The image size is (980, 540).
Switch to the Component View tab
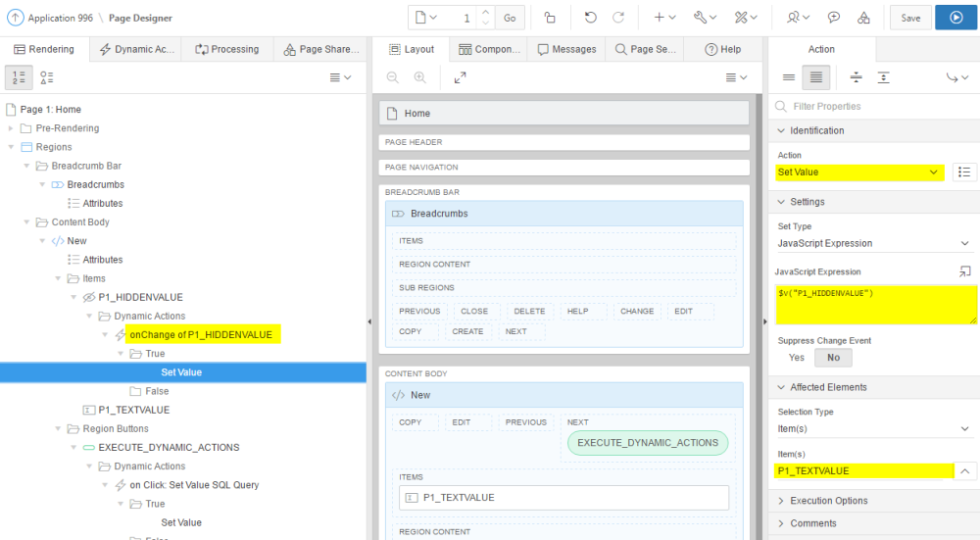tap(489, 49)
